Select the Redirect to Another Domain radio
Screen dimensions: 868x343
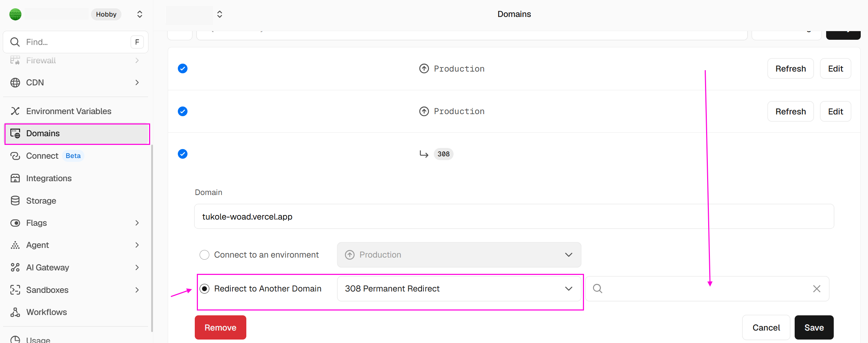pyautogui.click(x=204, y=289)
